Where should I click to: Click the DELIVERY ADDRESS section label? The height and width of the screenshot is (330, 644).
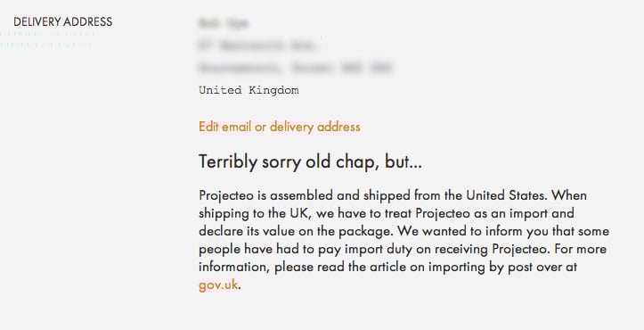(63, 21)
